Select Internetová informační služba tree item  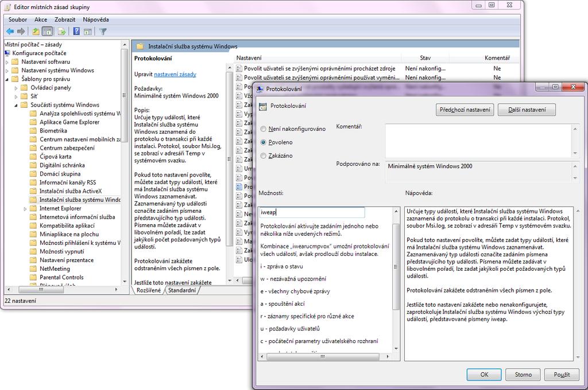(78, 217)
